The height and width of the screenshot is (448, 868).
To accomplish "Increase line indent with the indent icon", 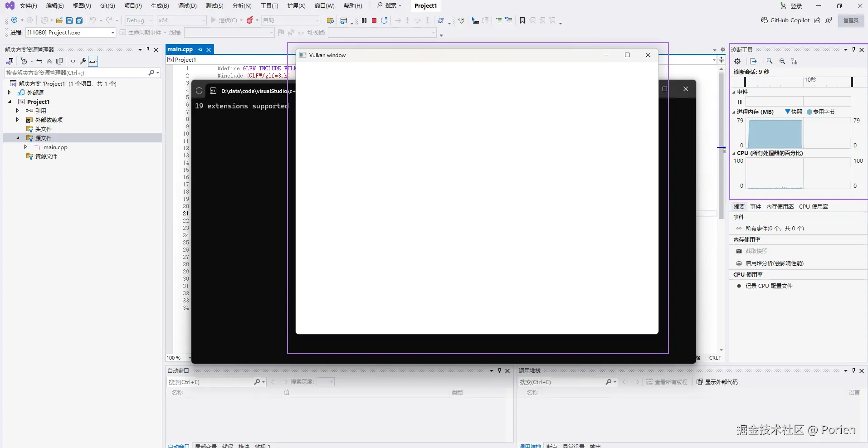I will 499,20.
